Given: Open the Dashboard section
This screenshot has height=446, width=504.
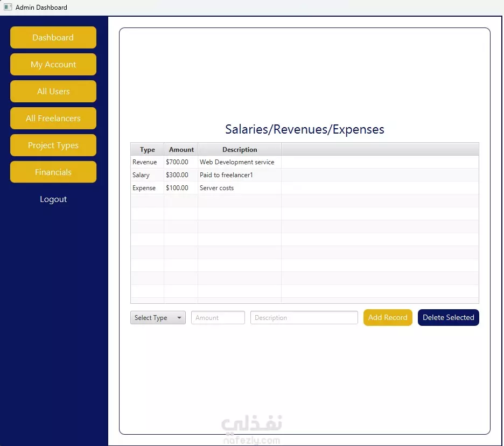Looking at the screenshot, I should pyautogui.click(x=53, y=37).
